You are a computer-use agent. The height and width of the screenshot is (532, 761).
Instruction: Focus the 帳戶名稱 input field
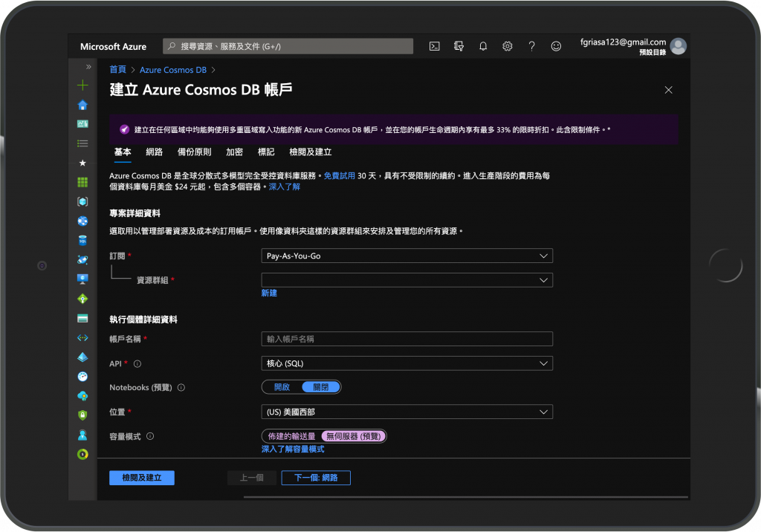click(x=407, y=339)
